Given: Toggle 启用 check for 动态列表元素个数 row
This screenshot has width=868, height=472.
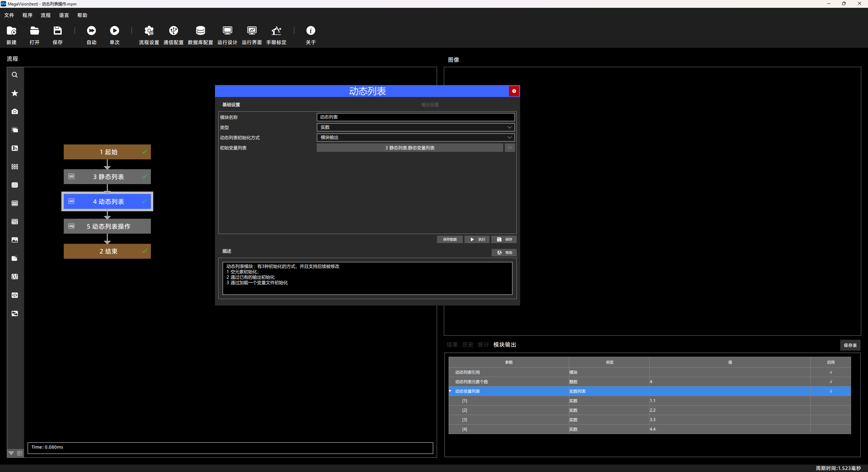Looking at the screenshot, I should 831,381.
